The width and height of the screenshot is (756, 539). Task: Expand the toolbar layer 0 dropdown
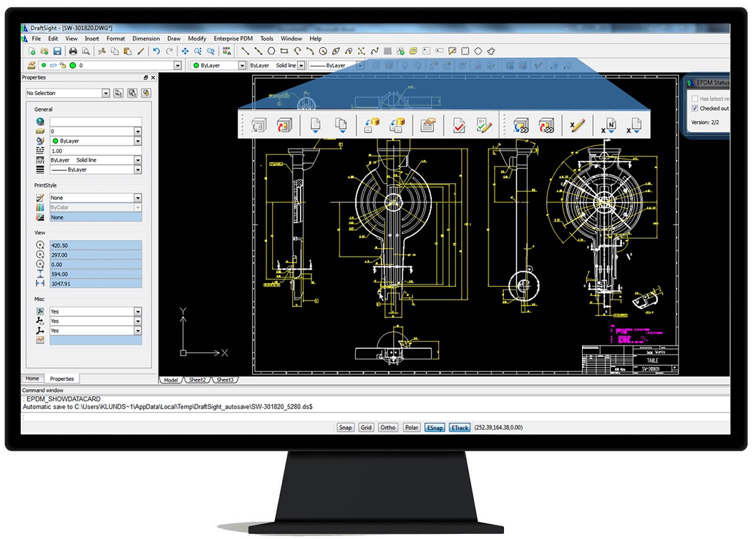click(x=177, y=65)
